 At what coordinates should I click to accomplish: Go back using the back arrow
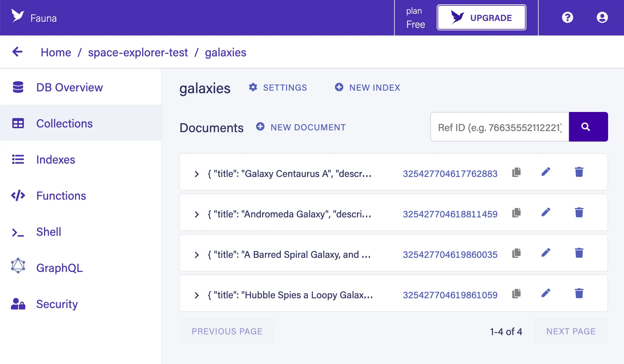click(17, 52)
